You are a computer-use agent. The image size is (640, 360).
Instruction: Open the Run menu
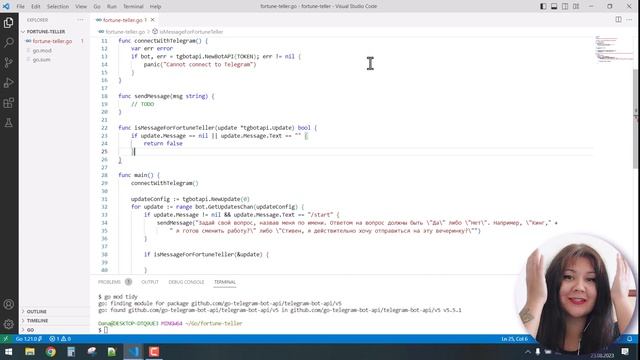[112, 7]
